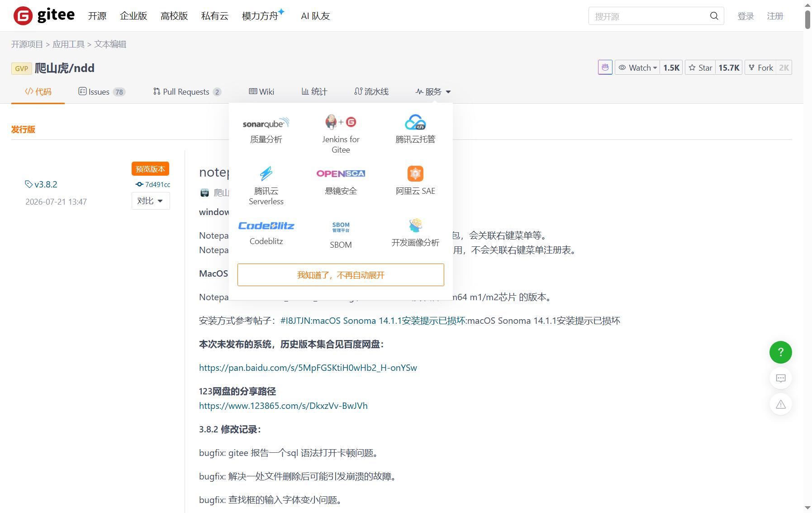Click the 2K forks count
The height and width of the screenshot is (513, 812).
tap(784, 67)
